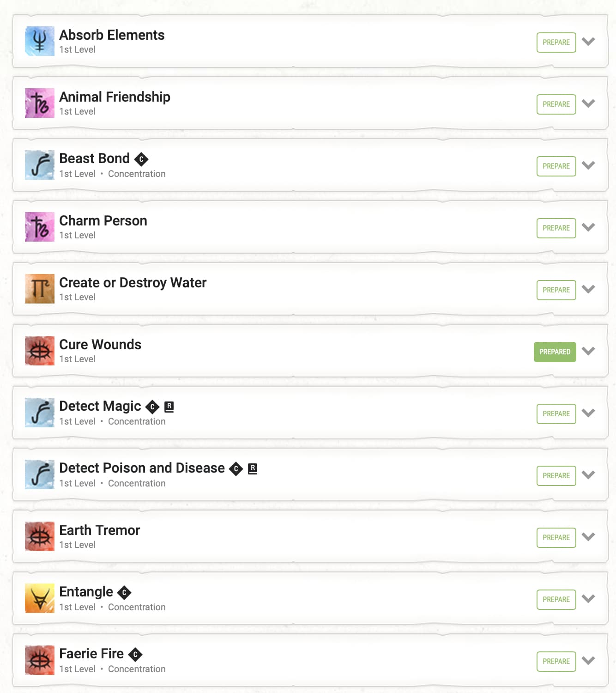
Task: Click the Create or Destroy Water transmutation icon
Action: pos(40,289)
